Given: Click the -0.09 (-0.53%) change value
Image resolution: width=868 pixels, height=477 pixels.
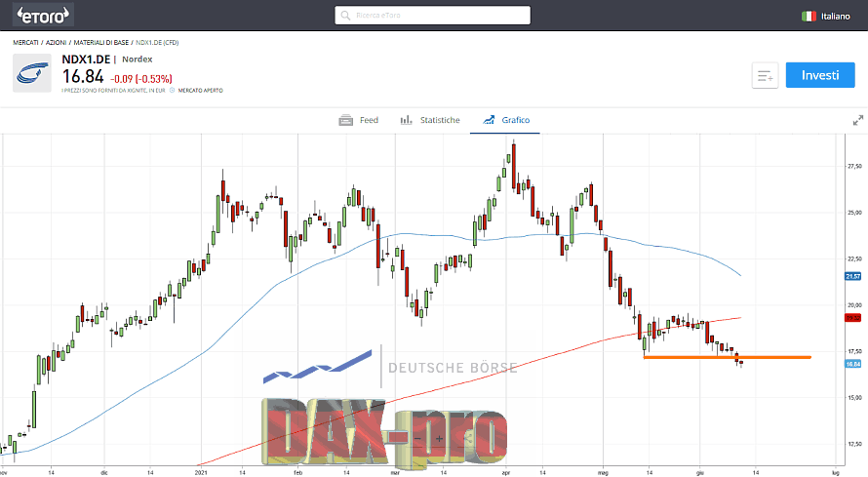Looking at the screenshot, I should coord(141,79).
